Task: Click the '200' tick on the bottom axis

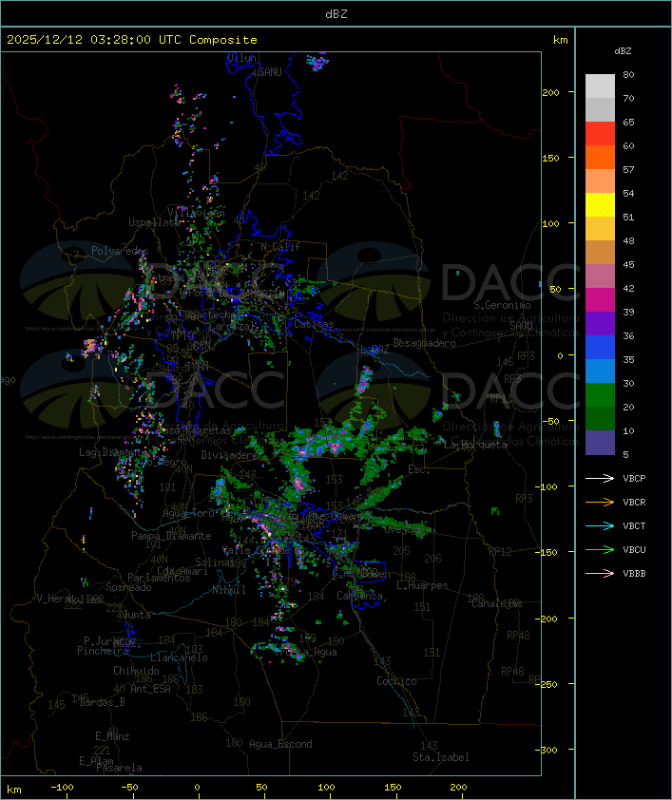Action: [458, 788]
